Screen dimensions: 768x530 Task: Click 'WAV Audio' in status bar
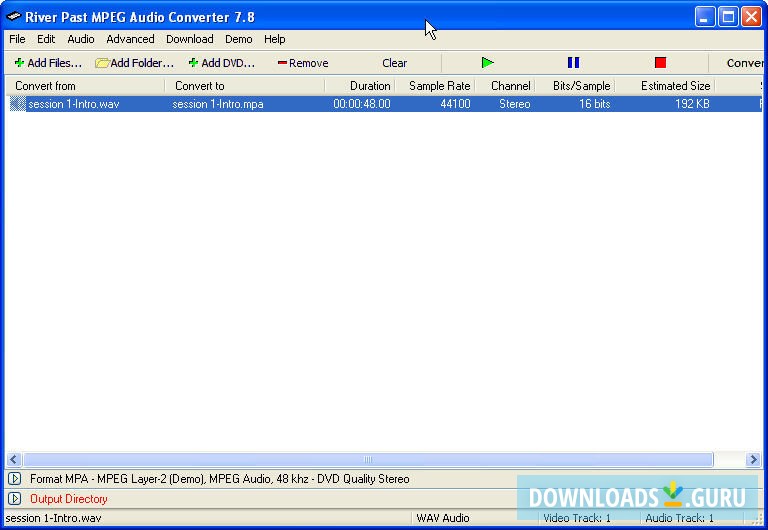[443, 518]
